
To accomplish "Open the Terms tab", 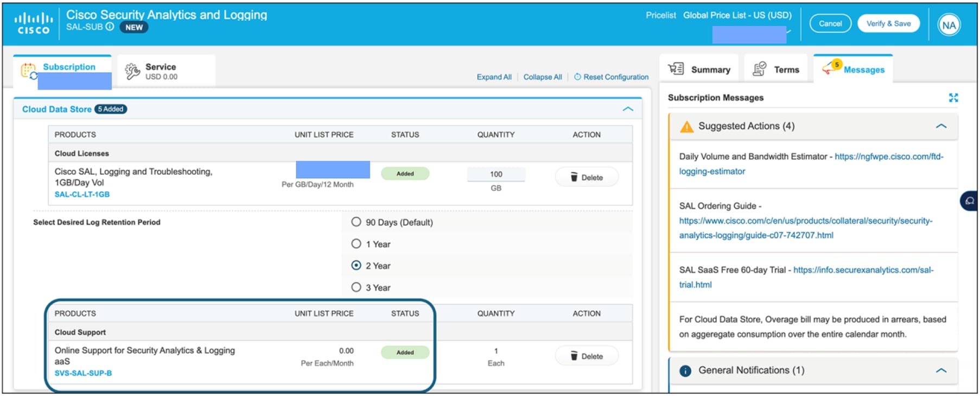I will pos(776,69).
